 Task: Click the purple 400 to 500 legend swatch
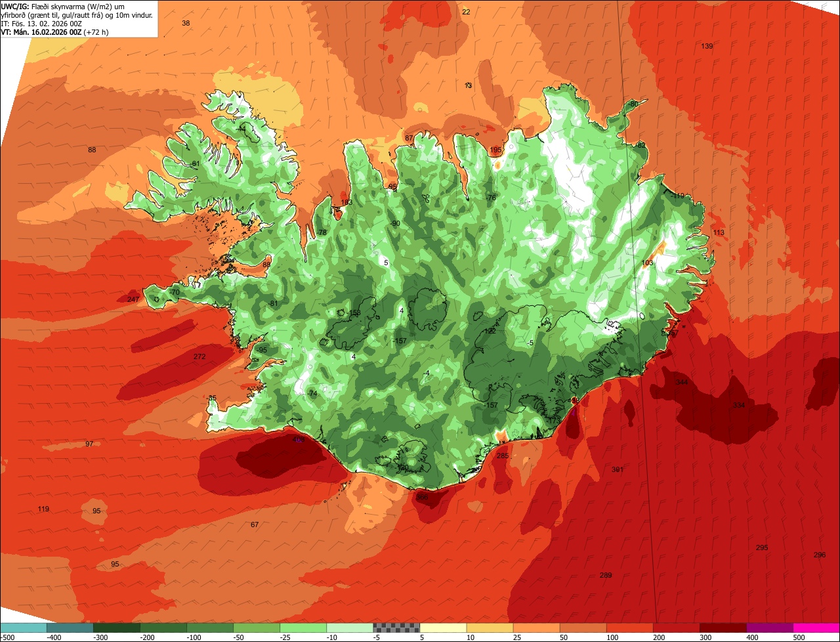click(769, 627)
